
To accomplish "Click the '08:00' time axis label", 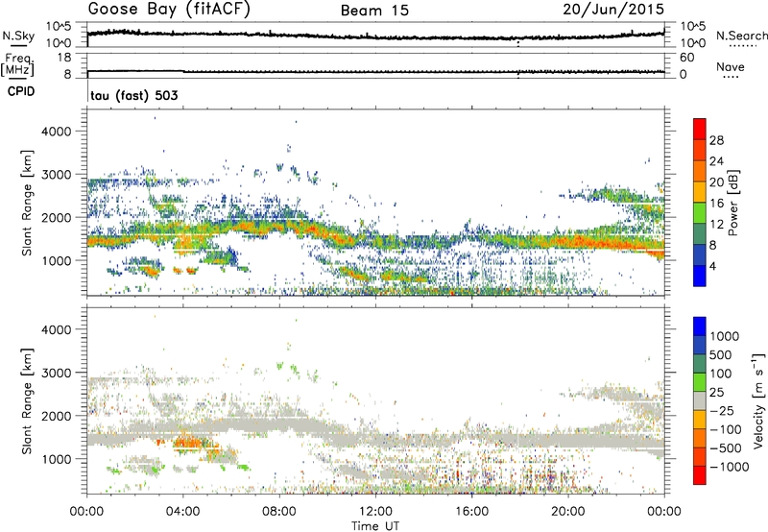I will click(x=279, y=512).
